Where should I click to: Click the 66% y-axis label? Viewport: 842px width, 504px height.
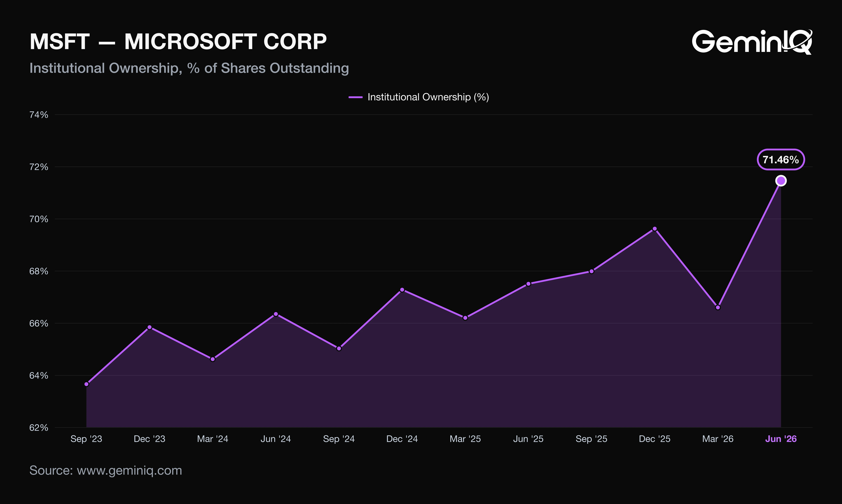(39, 323)
